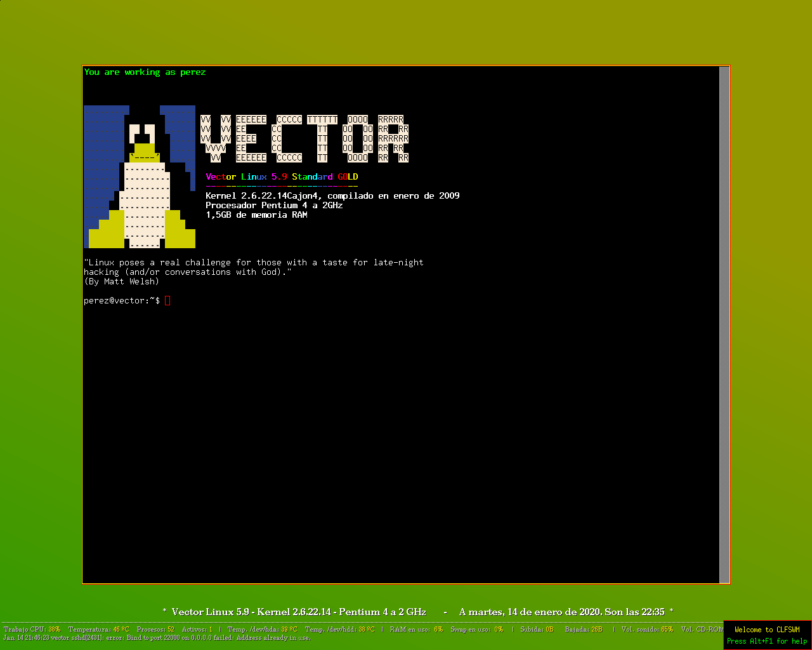Click the 'Activos: 1' status entry
This screenshot has height=650, width=812.
[x=197, y=630]
